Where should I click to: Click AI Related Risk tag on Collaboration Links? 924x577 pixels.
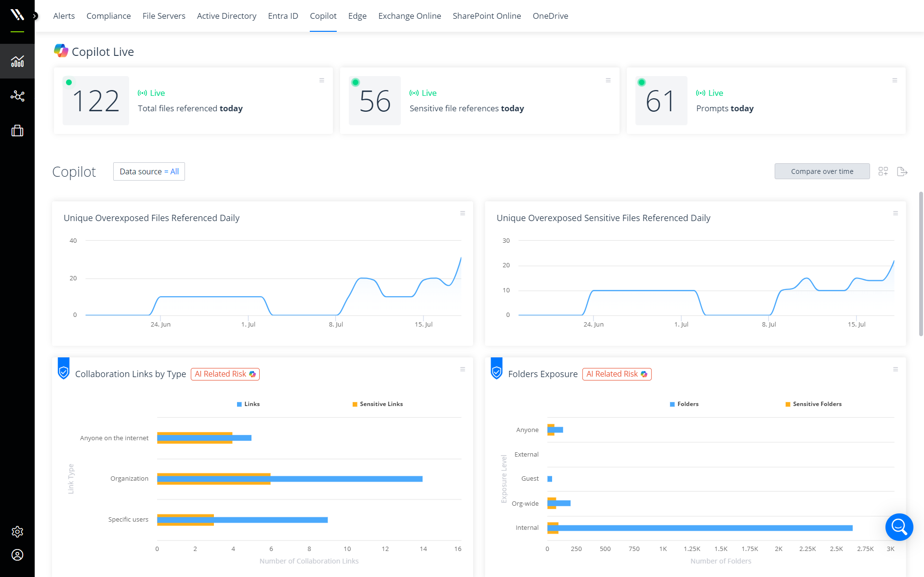pyautogui.click(x=225, y=374)
